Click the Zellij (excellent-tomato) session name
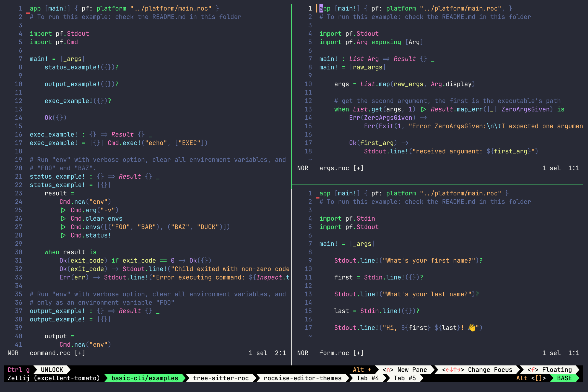This screenshot has width=588, height=392. coord(54,378)
